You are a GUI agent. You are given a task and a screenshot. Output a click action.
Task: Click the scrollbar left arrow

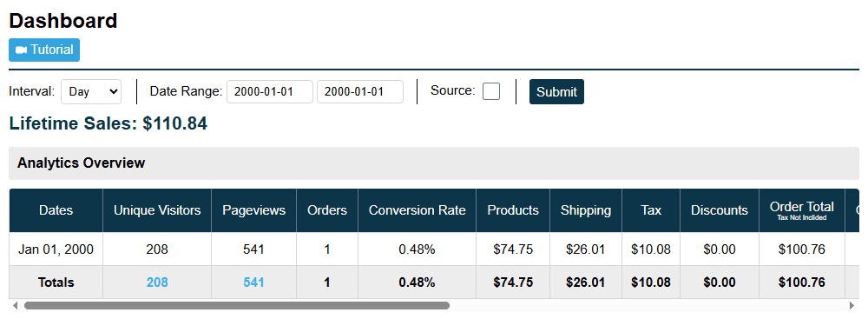click(x=15, y=305)
